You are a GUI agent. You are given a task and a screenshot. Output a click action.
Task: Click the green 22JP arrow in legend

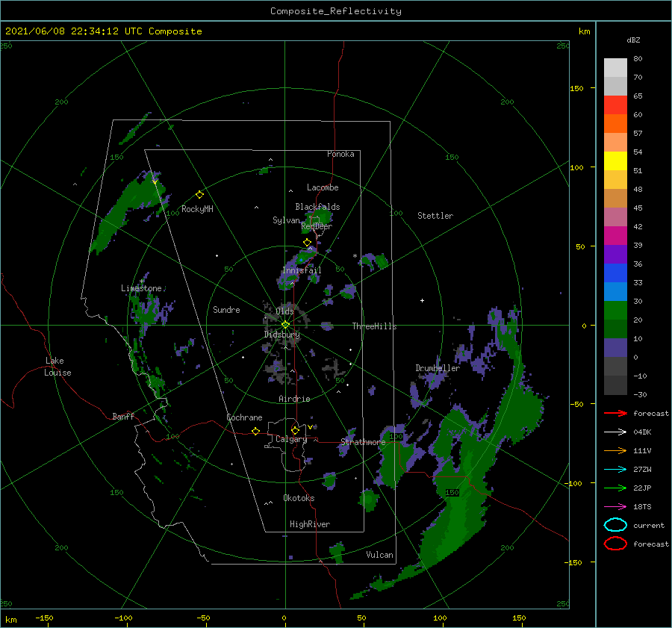point(615,488)
